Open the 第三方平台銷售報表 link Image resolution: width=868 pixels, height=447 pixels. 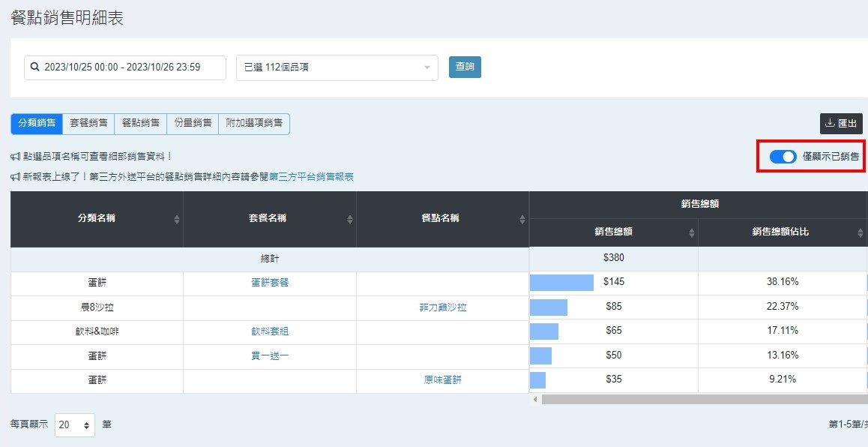click(311, 177)
